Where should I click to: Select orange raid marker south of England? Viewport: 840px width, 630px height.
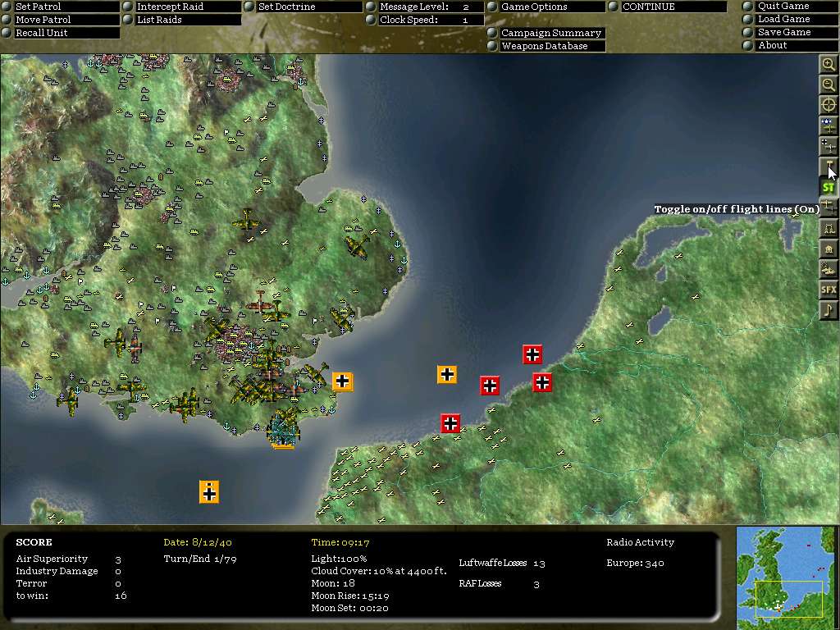(209, 492)
